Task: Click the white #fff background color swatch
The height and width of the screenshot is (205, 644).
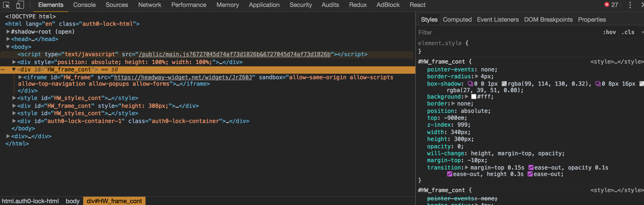Action: 474,97
